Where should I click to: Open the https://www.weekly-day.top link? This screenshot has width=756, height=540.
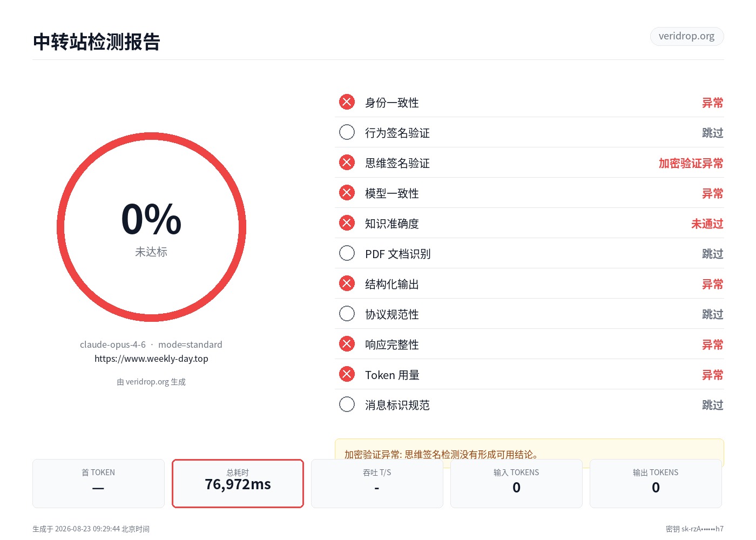151,359
